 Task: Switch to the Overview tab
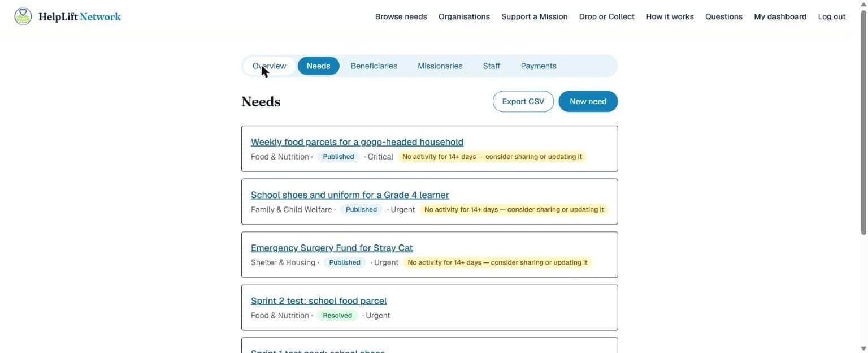[x=270, y=66]
